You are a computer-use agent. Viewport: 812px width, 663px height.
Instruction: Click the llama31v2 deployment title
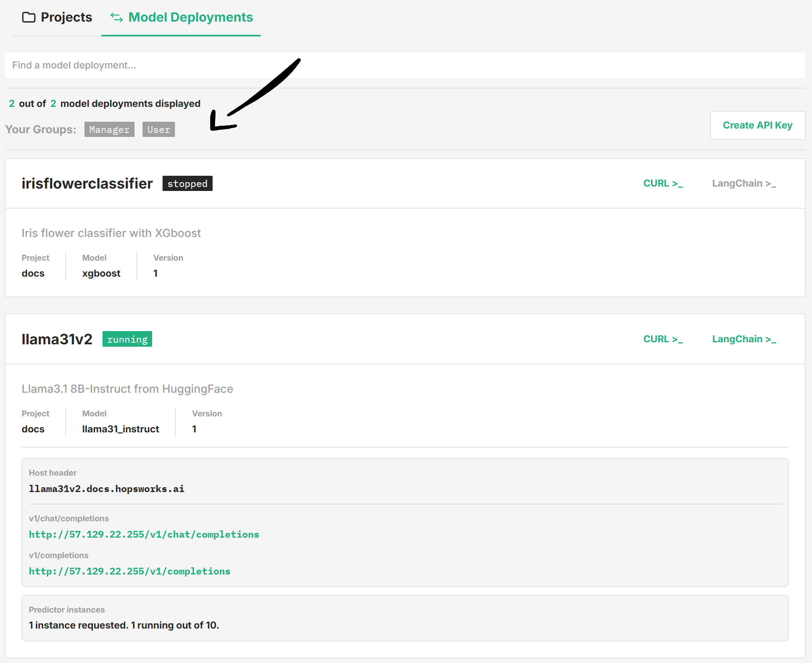tap(57, 339)
